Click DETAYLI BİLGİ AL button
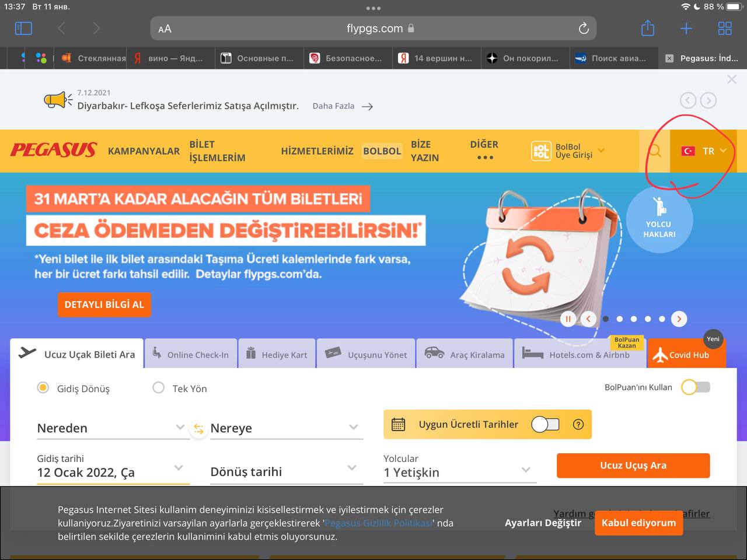 coord(104,304)
